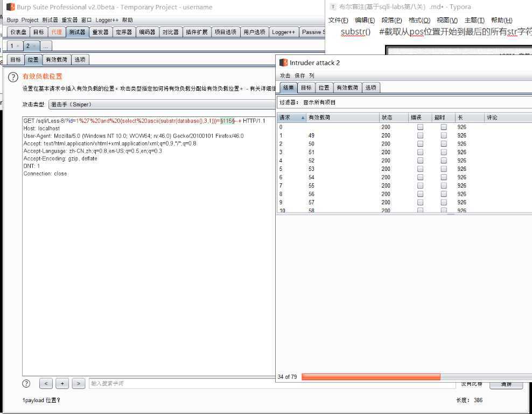Screen dimensions: 532x414
Task: Open Payloads sub-tab in Intruder
Action: coord(57,59)
